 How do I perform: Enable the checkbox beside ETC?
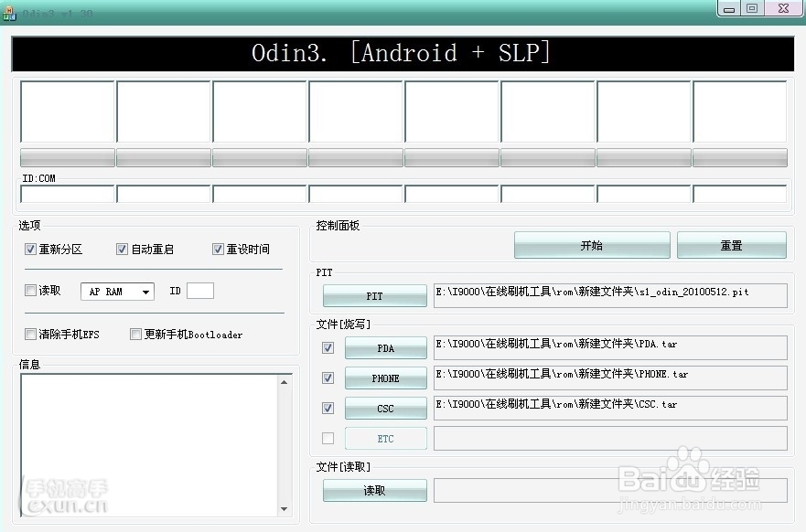pos(328,438)
